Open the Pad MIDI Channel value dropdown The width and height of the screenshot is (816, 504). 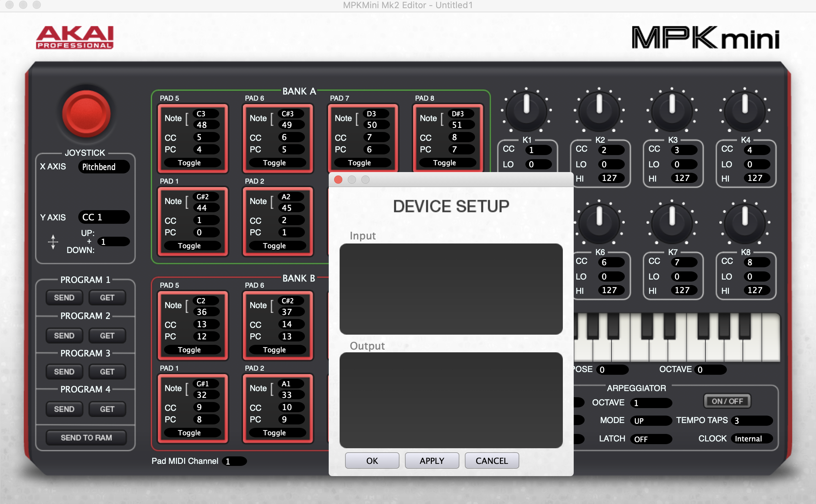[234, 461]
